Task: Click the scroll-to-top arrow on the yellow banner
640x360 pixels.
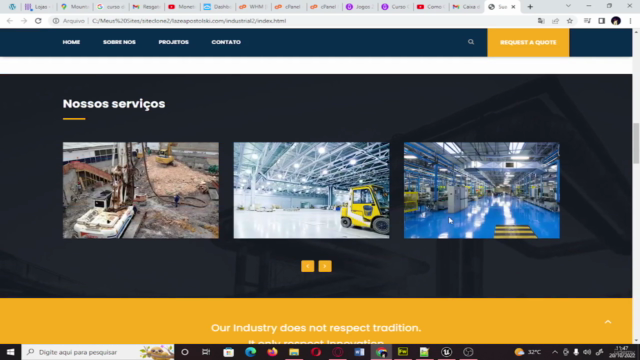Action: 608,322
